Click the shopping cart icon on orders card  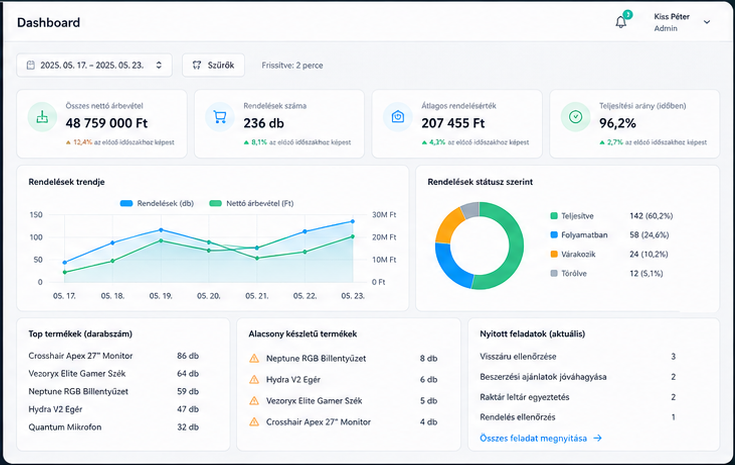click(x=220, y=117)
